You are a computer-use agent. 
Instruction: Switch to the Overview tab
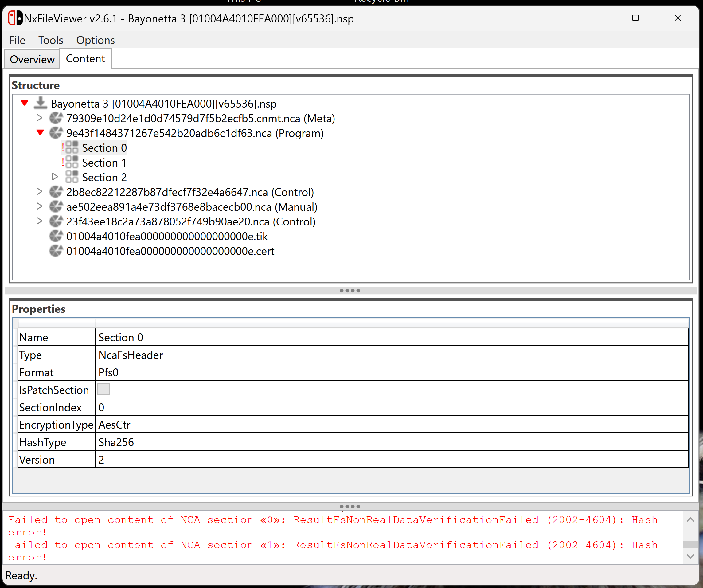(32, 60)
